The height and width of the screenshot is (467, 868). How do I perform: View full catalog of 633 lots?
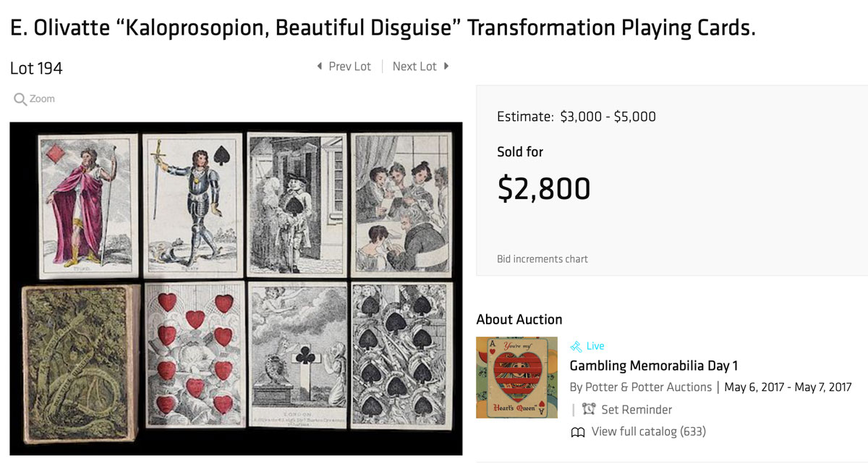tap(648, 432)
